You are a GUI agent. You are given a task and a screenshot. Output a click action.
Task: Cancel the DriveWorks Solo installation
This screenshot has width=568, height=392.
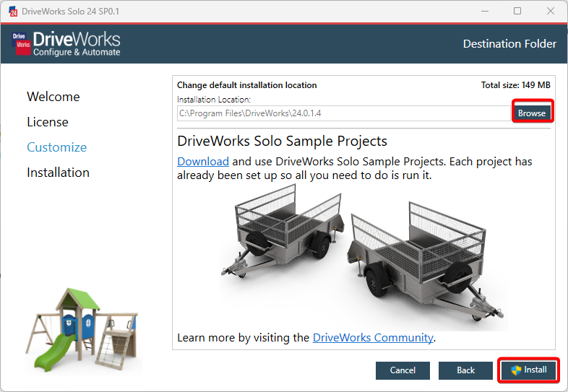pos(403,370)
